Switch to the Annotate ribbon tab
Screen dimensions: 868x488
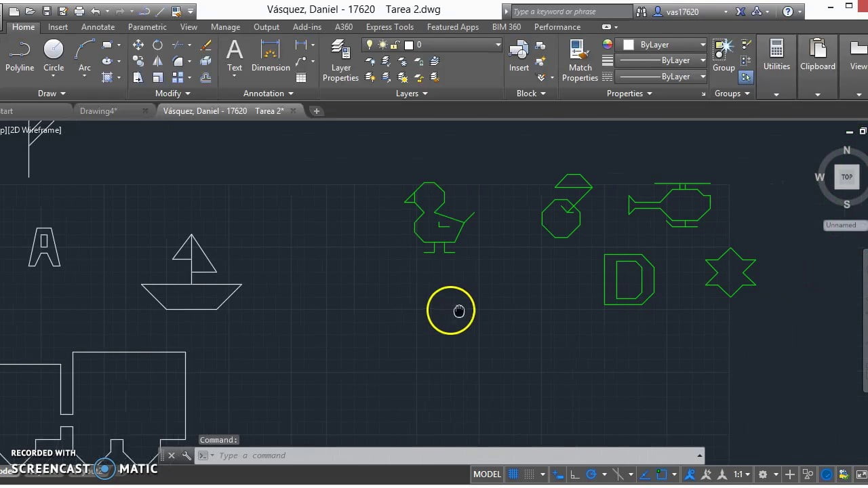coord(98,27)
